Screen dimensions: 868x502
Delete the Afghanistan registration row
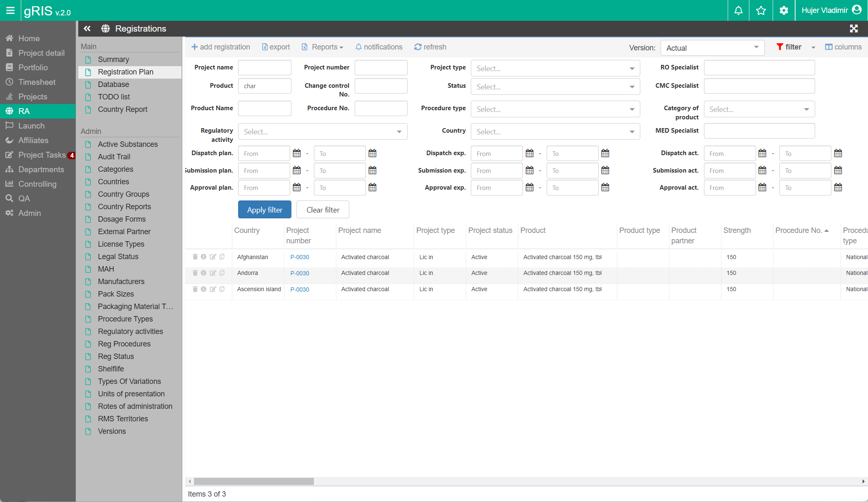(195, 257)
